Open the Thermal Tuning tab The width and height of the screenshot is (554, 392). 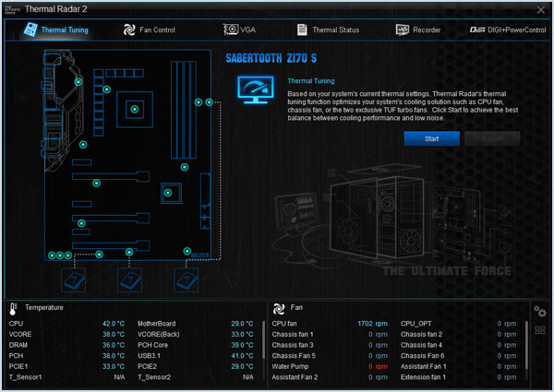point(55,30)
